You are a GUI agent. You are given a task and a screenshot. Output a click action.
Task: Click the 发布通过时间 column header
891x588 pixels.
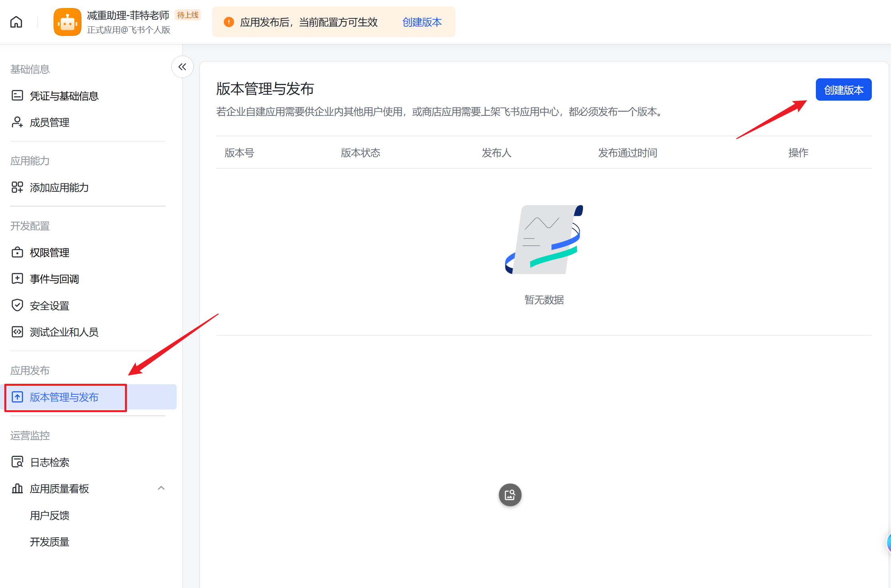(627, 153)
